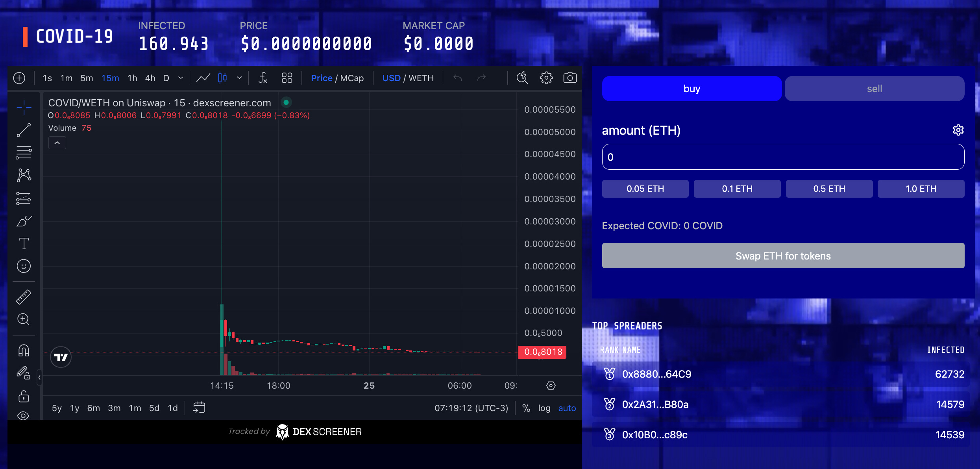
Task: Click the amount ETH input field
Action: (x=783, y=157)
